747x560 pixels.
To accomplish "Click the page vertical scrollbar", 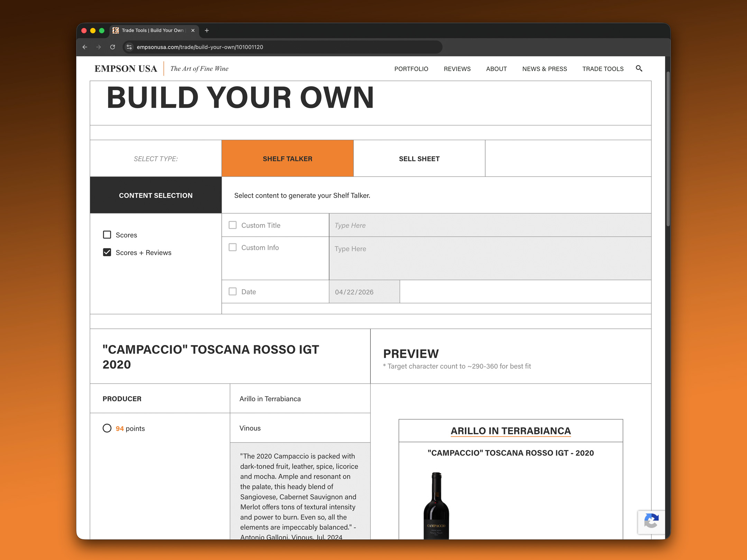I will 668,149.
